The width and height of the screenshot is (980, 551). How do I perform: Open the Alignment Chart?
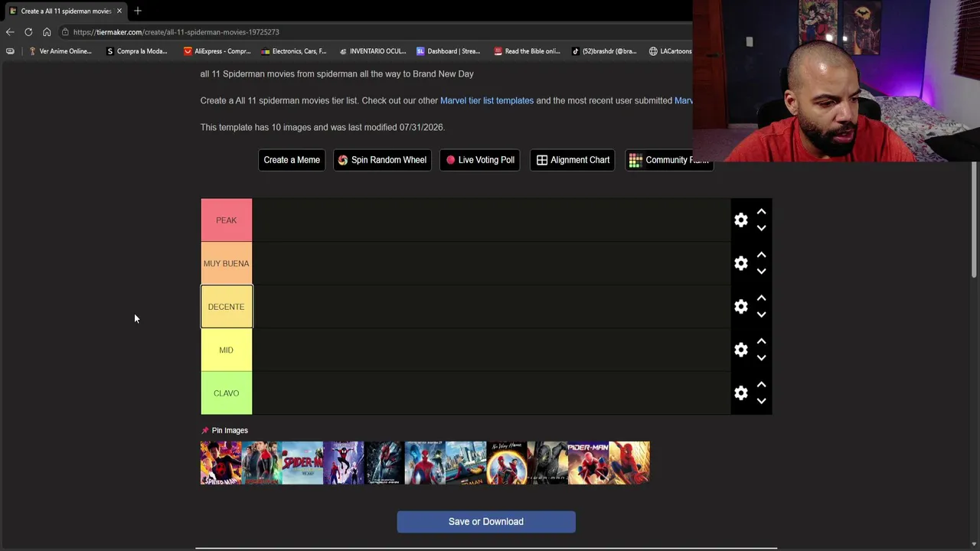tap(573, 160)
